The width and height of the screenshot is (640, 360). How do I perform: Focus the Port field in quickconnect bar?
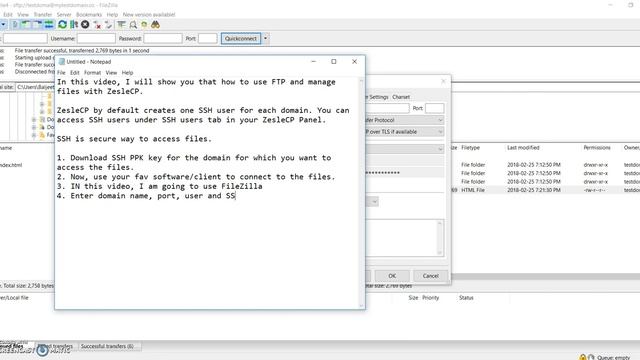[x=208, y=38]
